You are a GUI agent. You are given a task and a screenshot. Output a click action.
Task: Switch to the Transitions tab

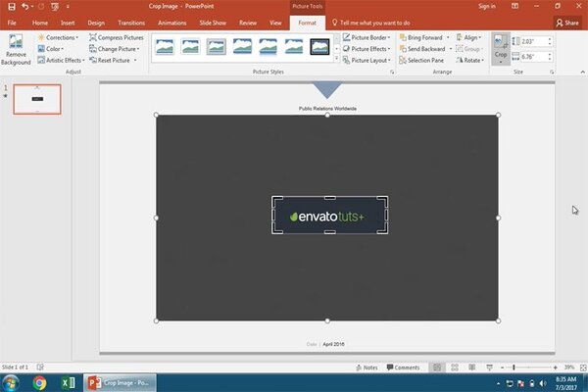[x=131, y=23]
